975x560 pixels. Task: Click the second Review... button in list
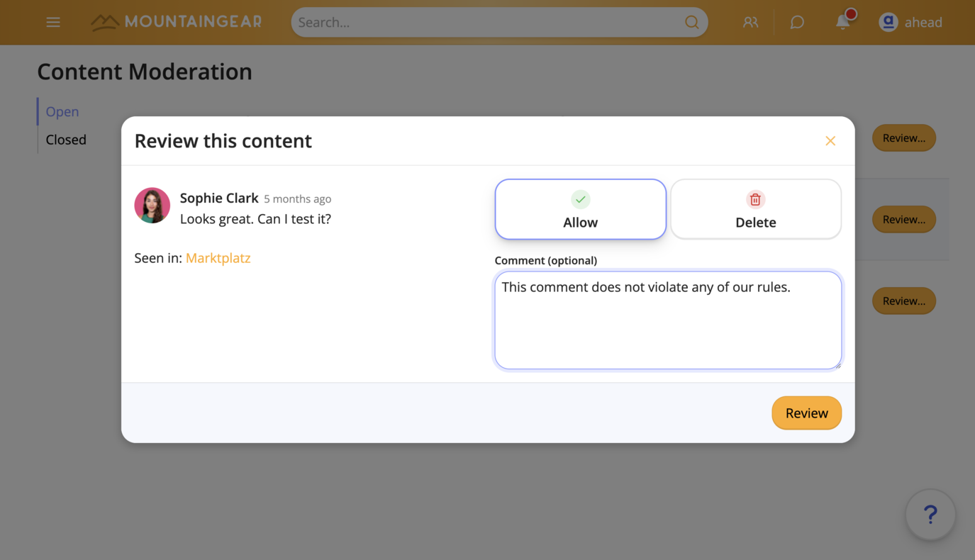pyautogui.click(x=904, y=220)
